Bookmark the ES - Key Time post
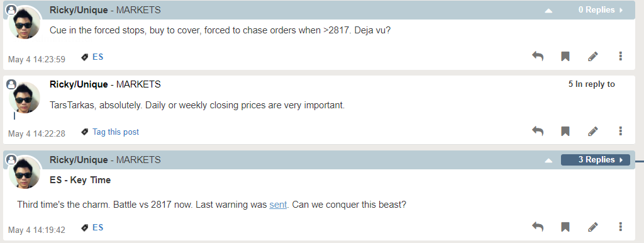Screen dimensions: 644x243 565,227
